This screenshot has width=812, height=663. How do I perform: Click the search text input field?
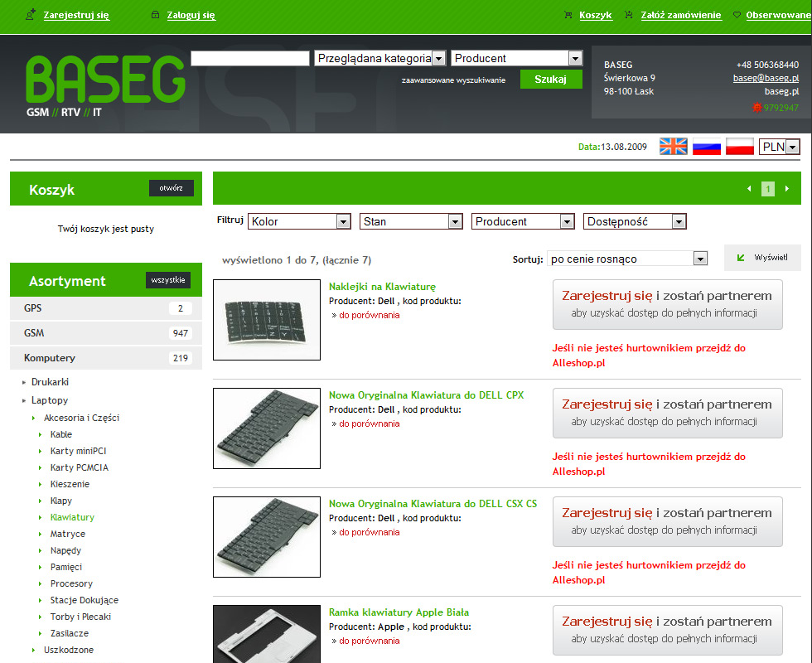click(249, 58)
